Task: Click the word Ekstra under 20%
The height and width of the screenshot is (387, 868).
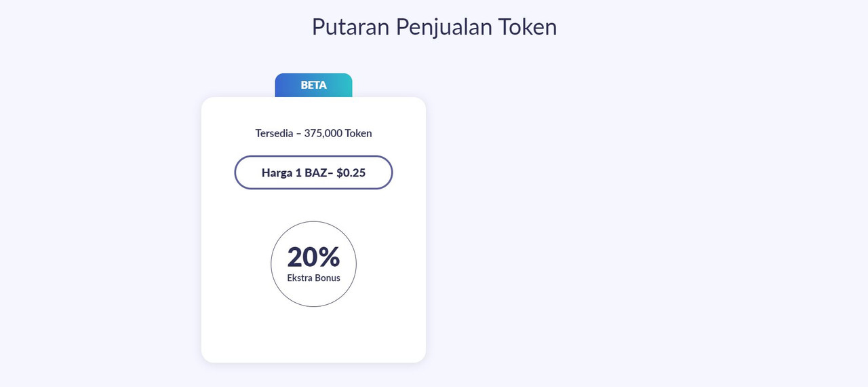Action: 300,278
